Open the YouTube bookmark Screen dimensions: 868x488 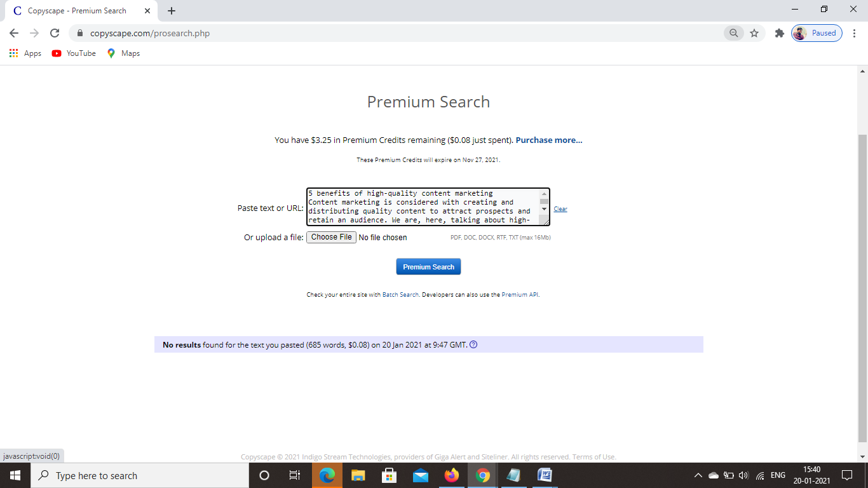pyautogui.click(x=74, y=53)
